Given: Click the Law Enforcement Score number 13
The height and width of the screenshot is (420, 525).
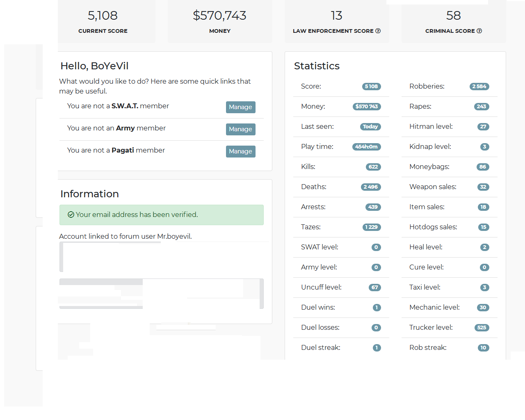Looking at the screenshot, I should (x=337, y=16).
